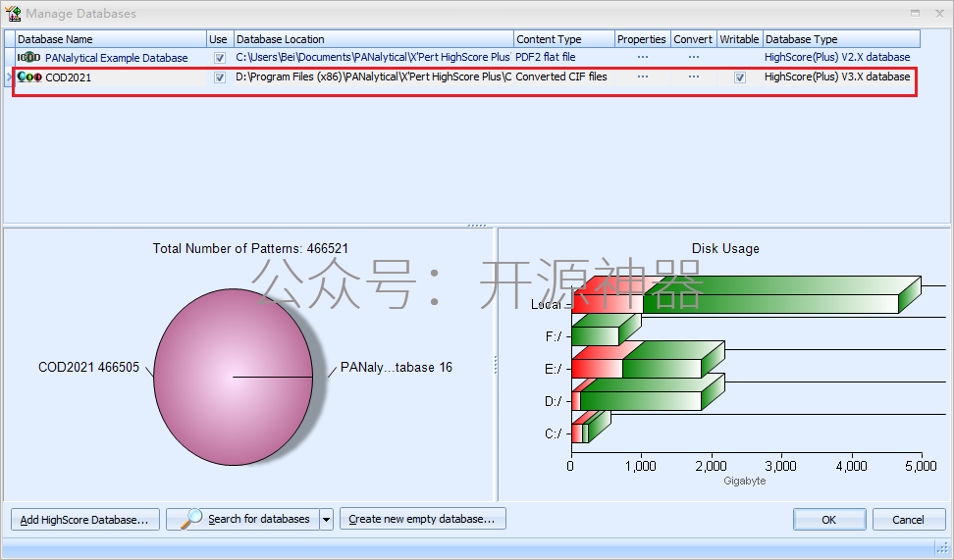This screenshot has height=560, width=954.
Task: Click the Manage Databases title bar icon
Action: pyautogui.click(x=13, y=14)
